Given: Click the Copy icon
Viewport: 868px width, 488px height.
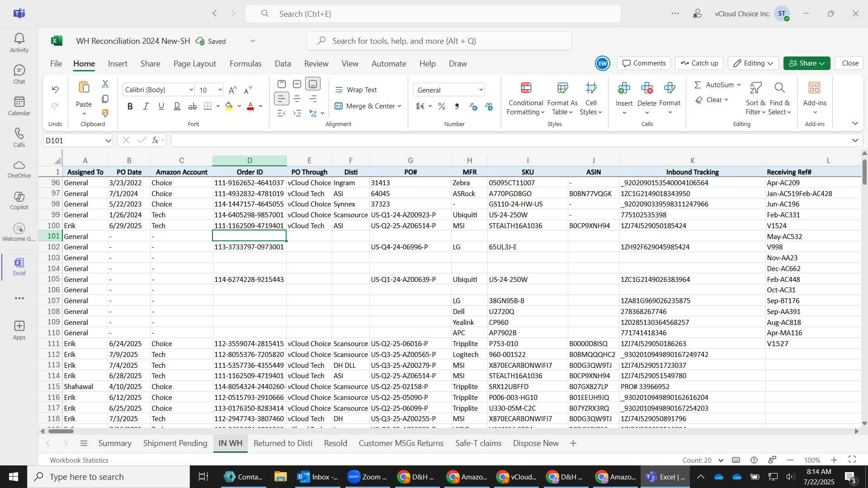Looking at the screenshot, I should (x=105, y=99).
